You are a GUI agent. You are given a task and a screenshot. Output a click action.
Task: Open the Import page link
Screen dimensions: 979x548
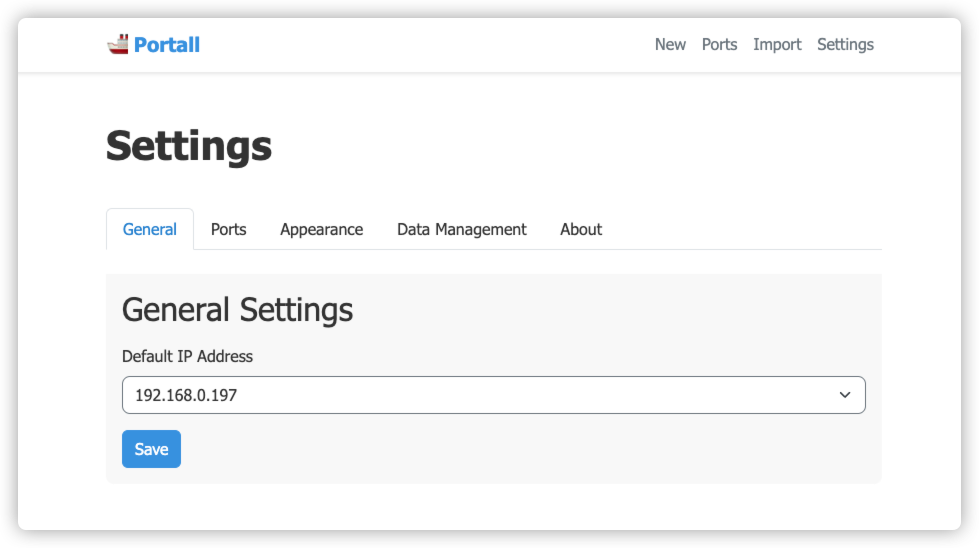coord(777,45)
